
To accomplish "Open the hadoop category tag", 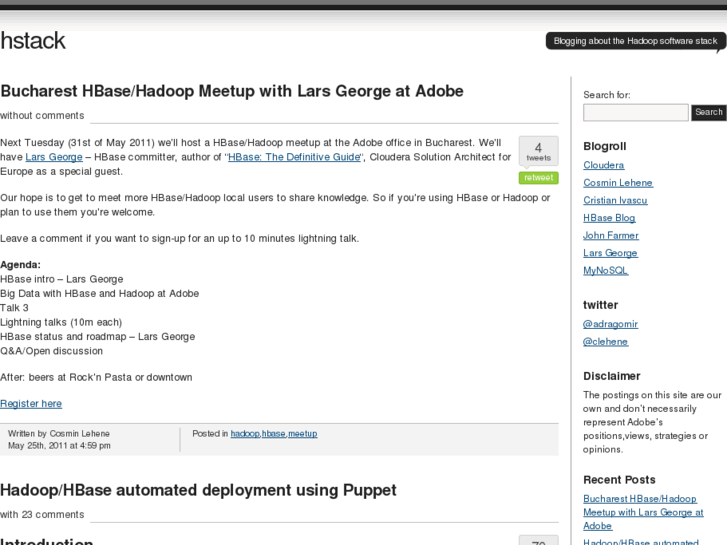I will coord(245,434).
